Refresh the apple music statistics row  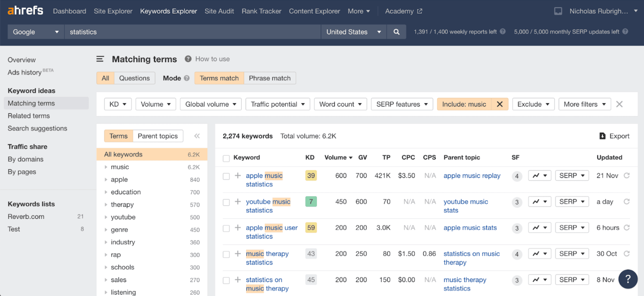coord(627,176)
